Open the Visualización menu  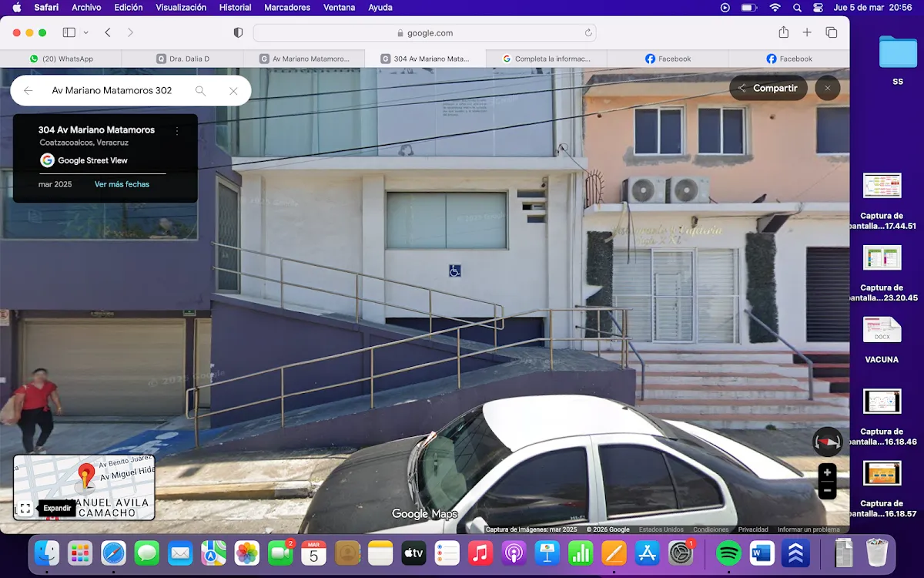181,8
